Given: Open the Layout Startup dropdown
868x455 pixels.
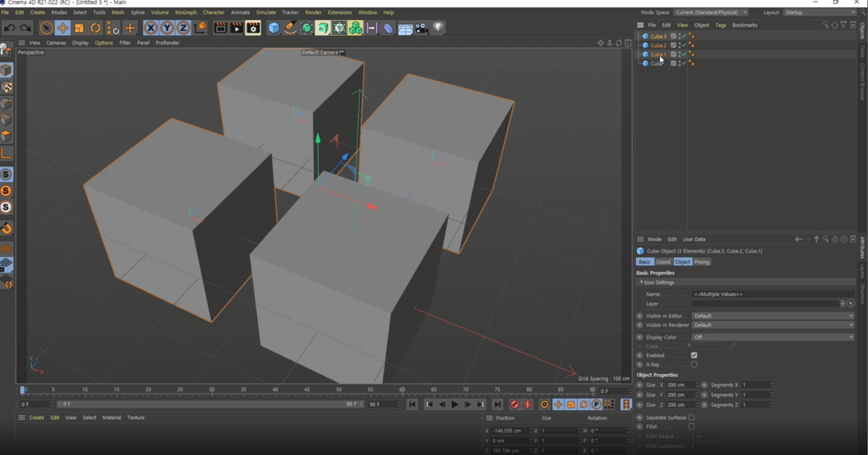Looking at the screenshot, I should pyautogui.click(x=819, y=12).
